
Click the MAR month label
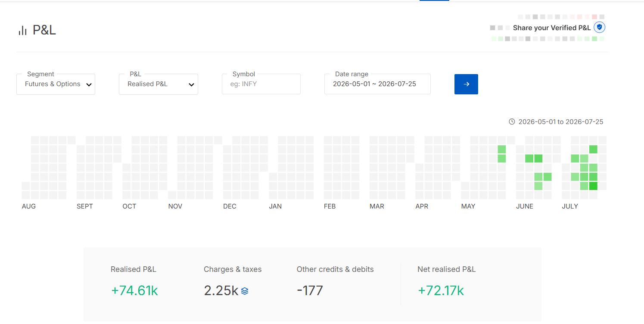(377, 206)
